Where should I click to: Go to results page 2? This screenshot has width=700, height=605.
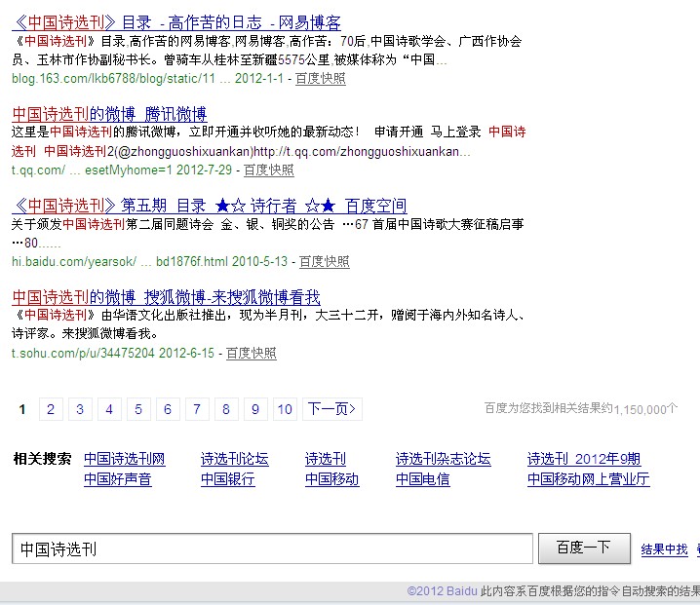[51, 409]
